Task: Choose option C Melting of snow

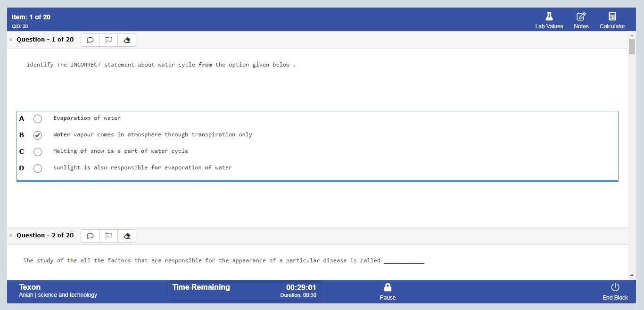Action: point(38,152)
